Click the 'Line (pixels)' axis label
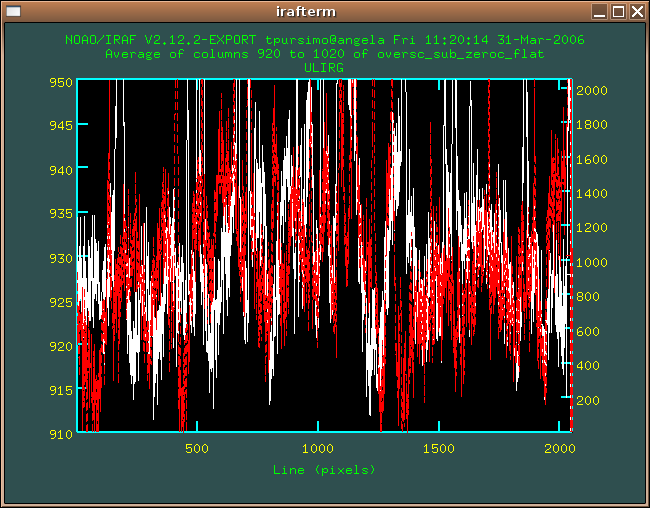 (324, 469)
